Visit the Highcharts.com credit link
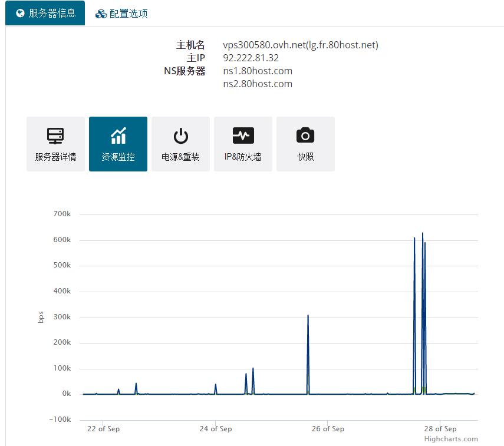 click(451, 439)
